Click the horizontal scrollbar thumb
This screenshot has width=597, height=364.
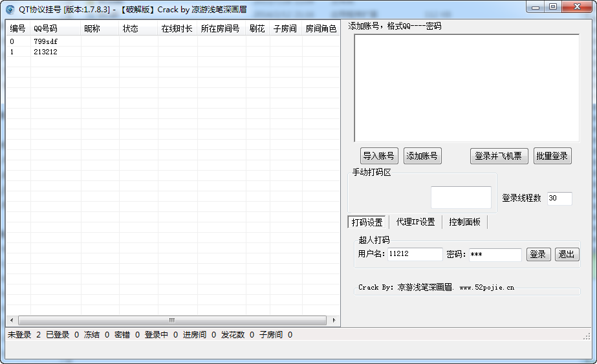(x=172, y=320)
